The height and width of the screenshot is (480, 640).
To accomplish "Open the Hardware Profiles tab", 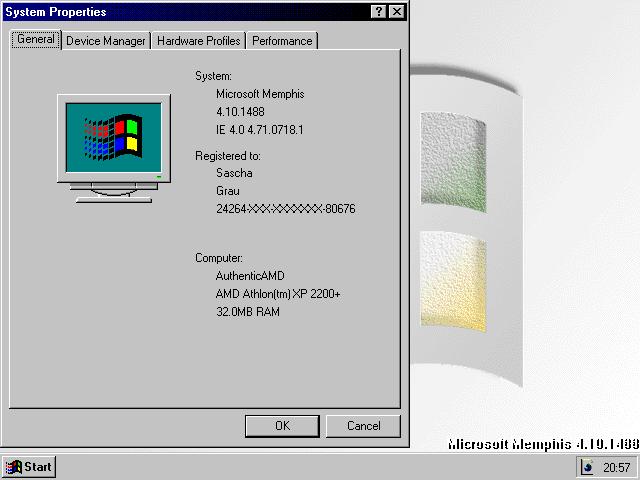I will tap(198, 41).
